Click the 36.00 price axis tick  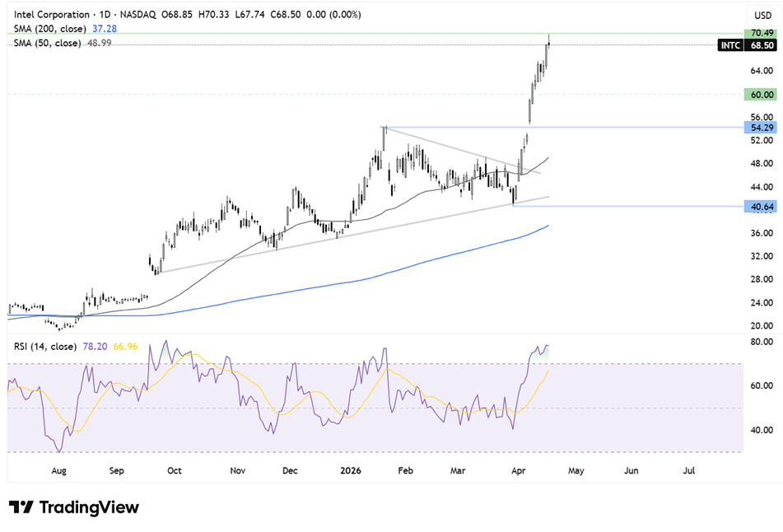coord(762,233)
